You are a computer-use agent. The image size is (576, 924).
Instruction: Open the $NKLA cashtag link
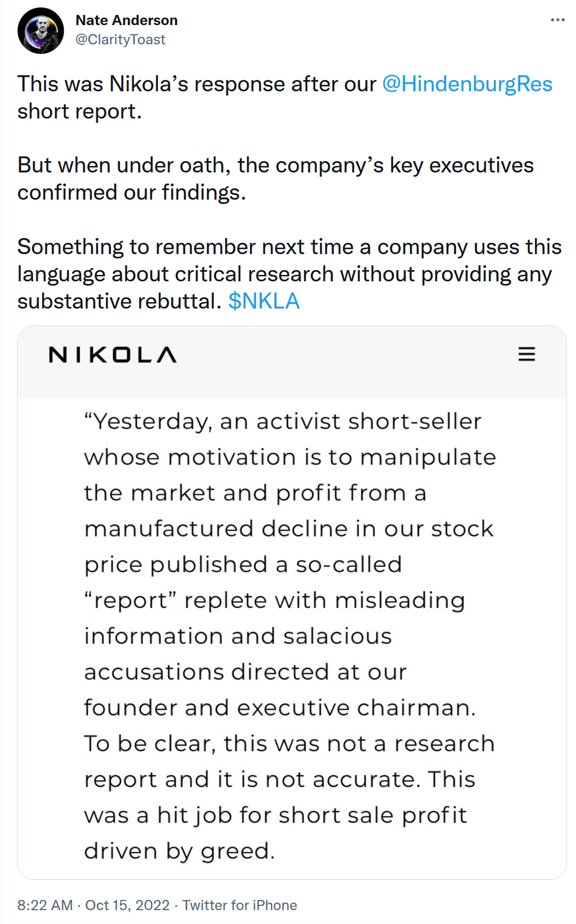(x=263, y=301)
